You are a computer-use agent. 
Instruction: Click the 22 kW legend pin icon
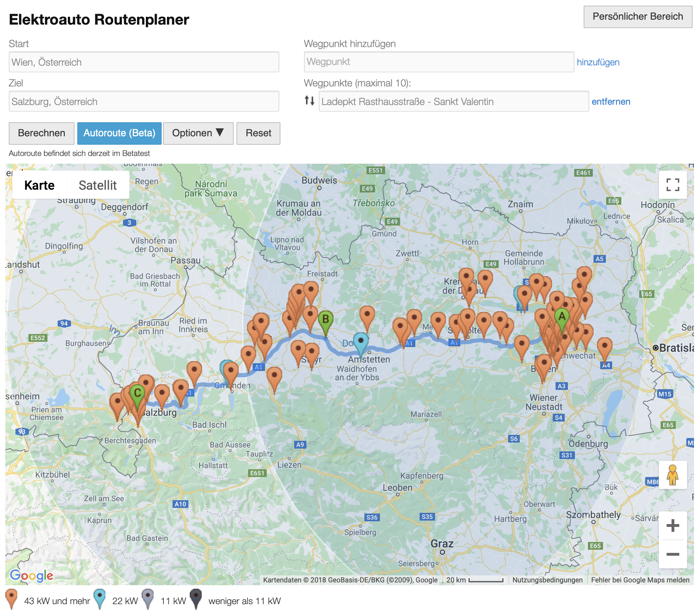point(100,599)
